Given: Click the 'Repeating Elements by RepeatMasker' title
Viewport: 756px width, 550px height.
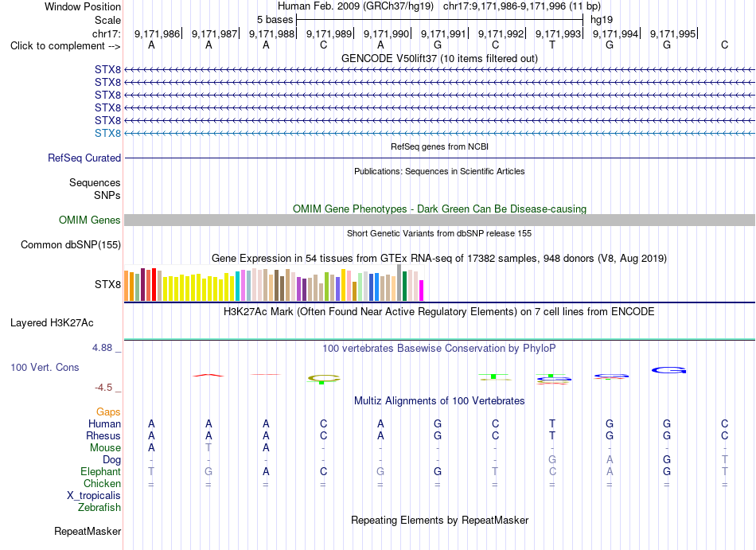Looking at the screenshot, I should [439, 521].
